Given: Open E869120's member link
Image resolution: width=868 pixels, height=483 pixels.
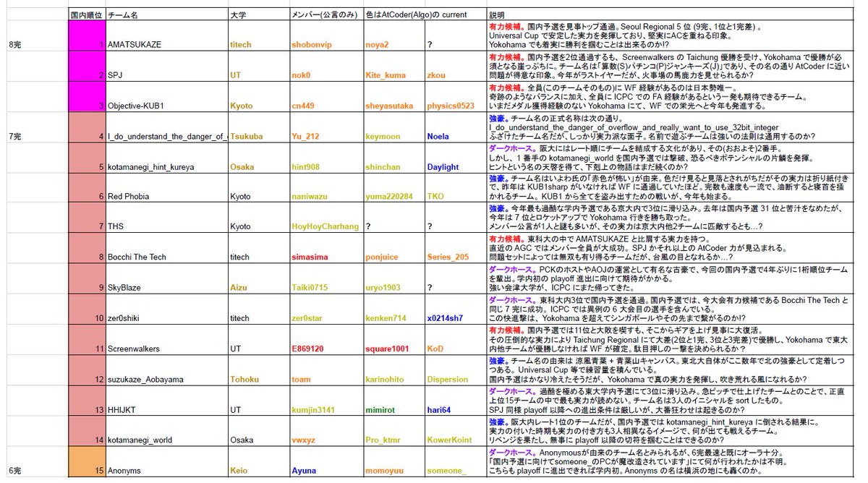Looking at the screenshot, I should tap(307, 347).
